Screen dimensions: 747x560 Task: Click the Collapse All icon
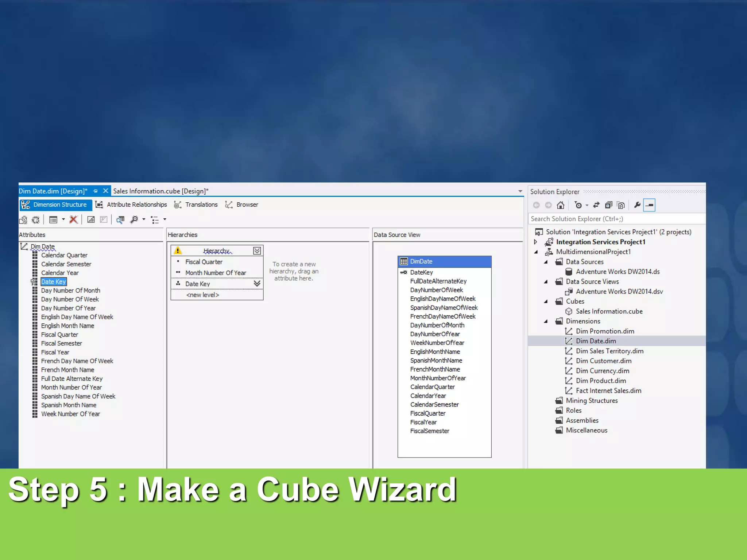pyautogui.click(x=609, y=205)
